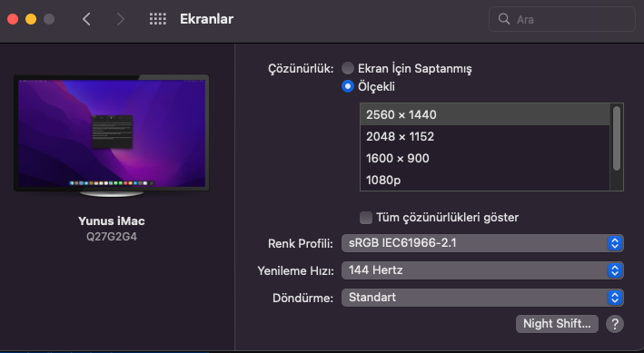Choose the 1080p resolution entry
This screenshot has width=644, height=353.
coord(485,180)
